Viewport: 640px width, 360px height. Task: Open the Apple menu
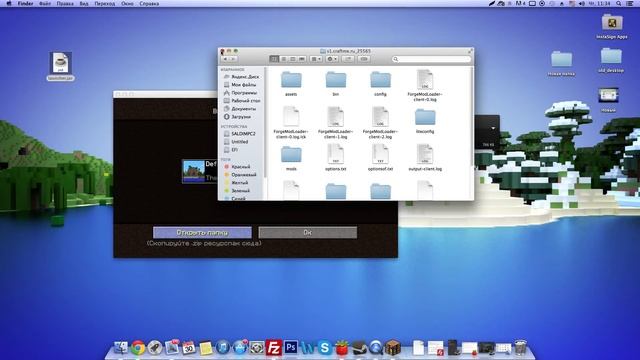(9, 3)
